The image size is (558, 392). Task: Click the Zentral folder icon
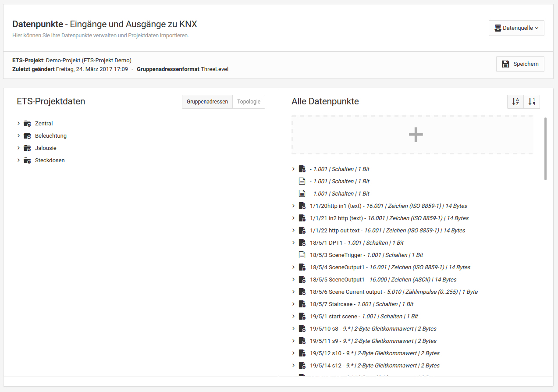coord(27,124)
